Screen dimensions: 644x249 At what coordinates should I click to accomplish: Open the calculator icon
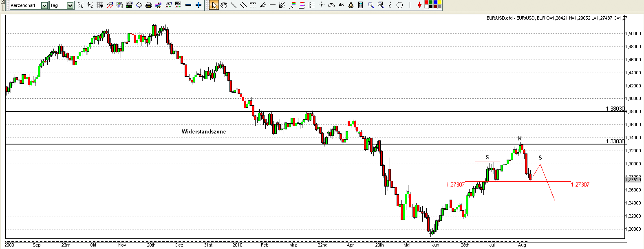[361, 5]
